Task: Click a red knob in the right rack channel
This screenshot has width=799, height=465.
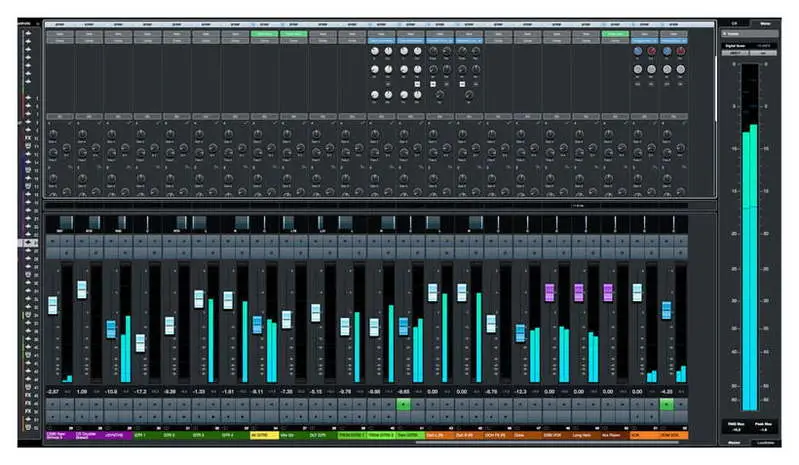Action: [651, 51]
